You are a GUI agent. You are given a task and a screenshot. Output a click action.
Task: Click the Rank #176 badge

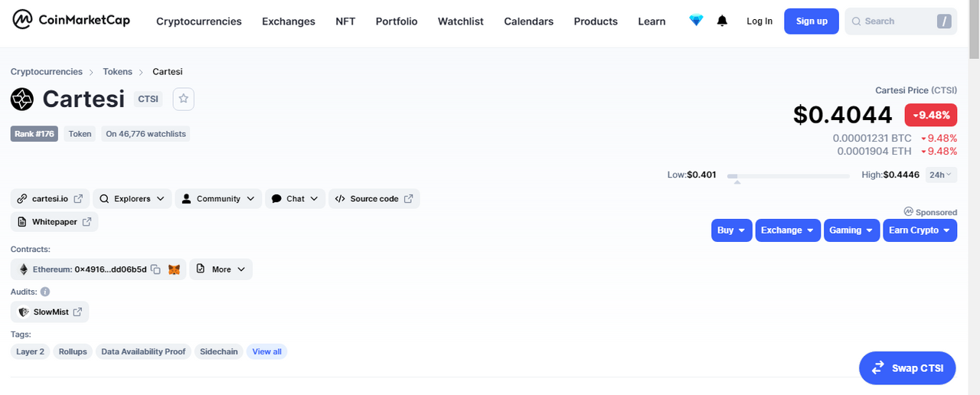point(34,134)
